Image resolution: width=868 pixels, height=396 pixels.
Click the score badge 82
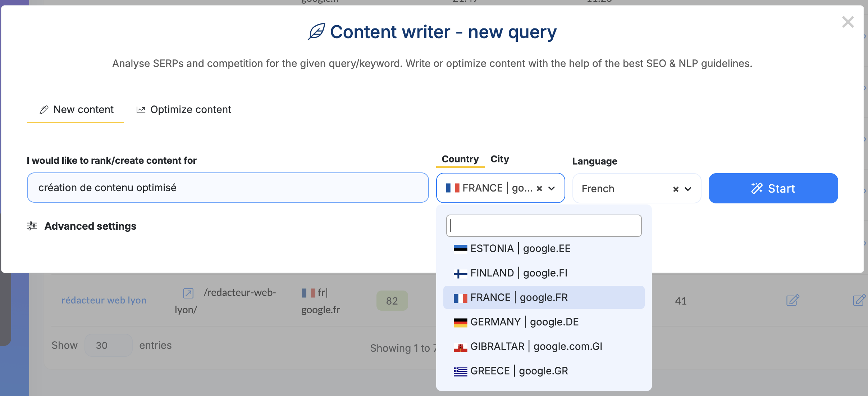[392, 301]
